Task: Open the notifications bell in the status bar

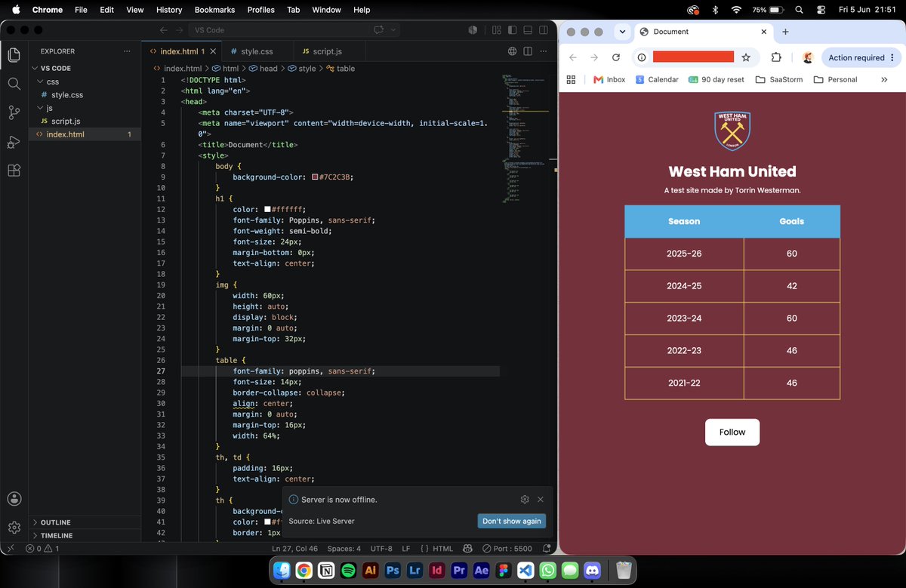Action: (547, 549)
